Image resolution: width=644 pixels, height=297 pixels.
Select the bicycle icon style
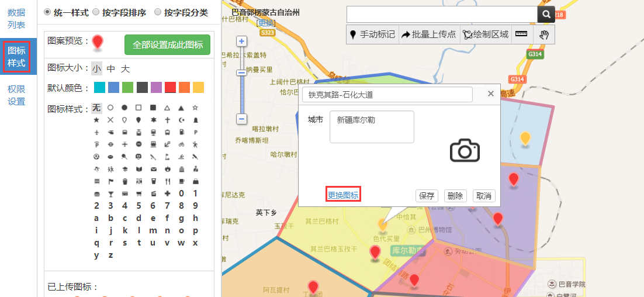click(x=181, y=144)
